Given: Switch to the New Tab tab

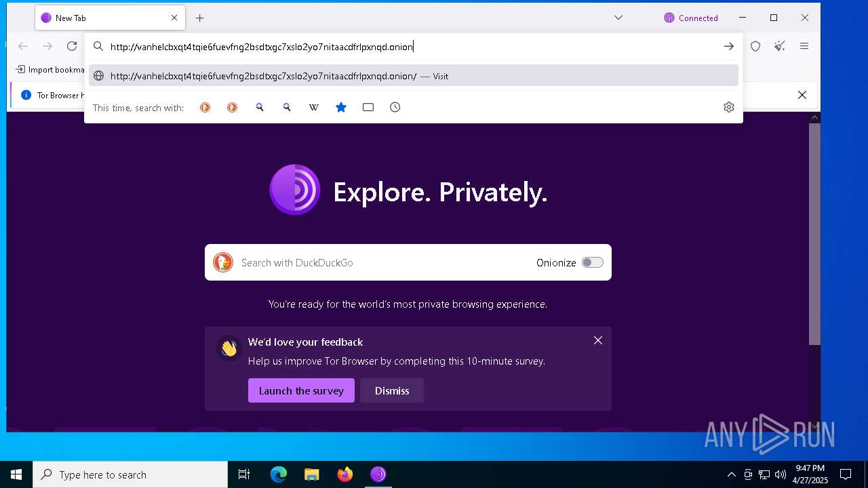Looking at the screenshot, I should click(110, 18).
